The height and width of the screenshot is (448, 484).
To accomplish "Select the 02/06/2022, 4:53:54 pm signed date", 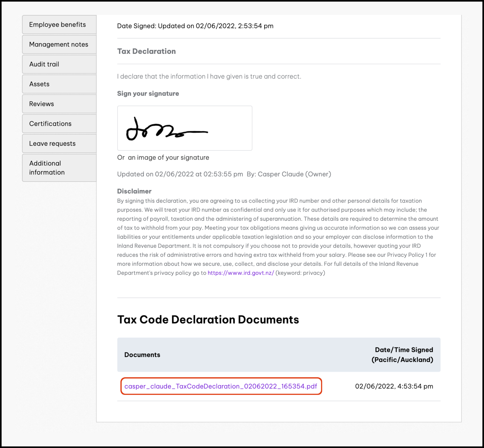I will 394,386.
